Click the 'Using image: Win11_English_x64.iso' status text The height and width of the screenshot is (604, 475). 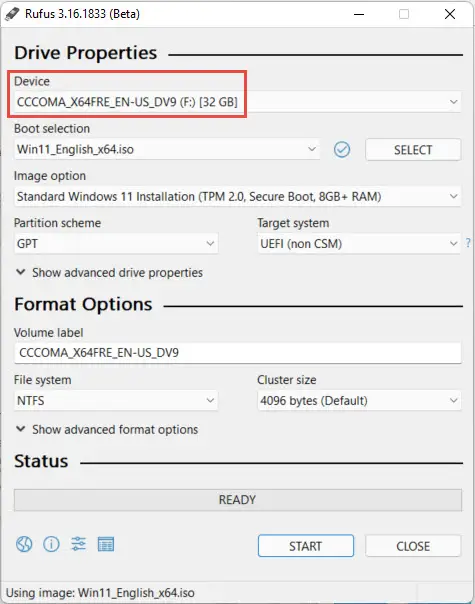pos(100,593)
